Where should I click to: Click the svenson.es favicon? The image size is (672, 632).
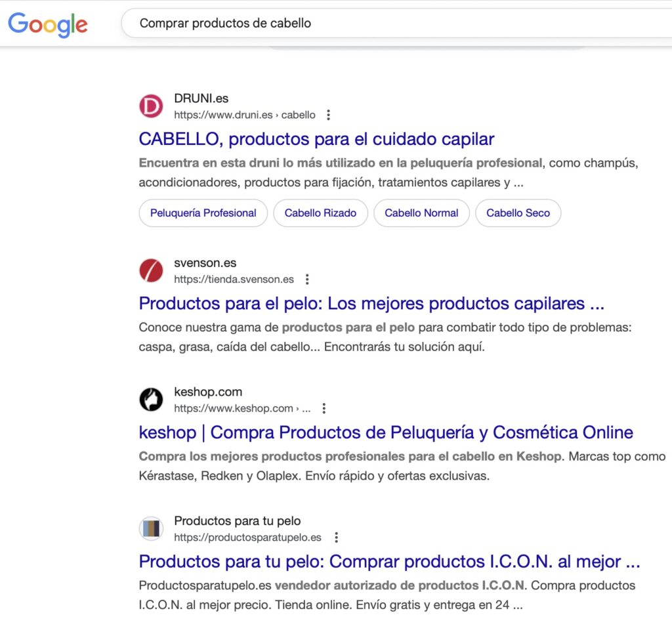[x=151, y=271]
